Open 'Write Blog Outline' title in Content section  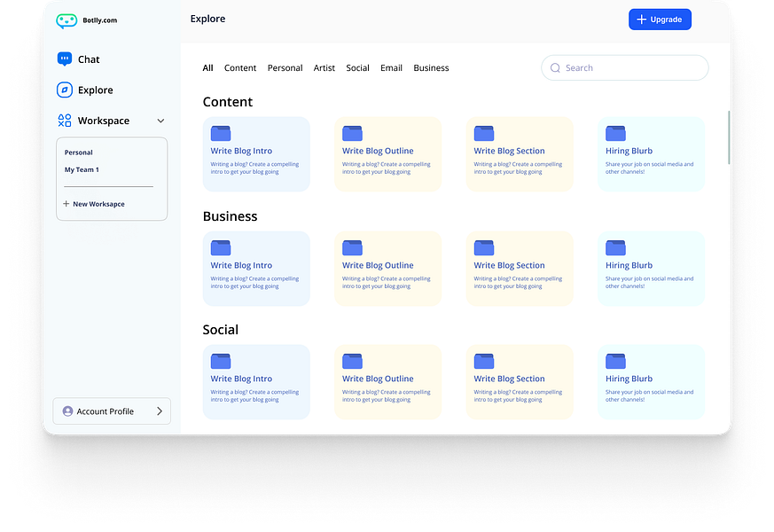point(378,151)
